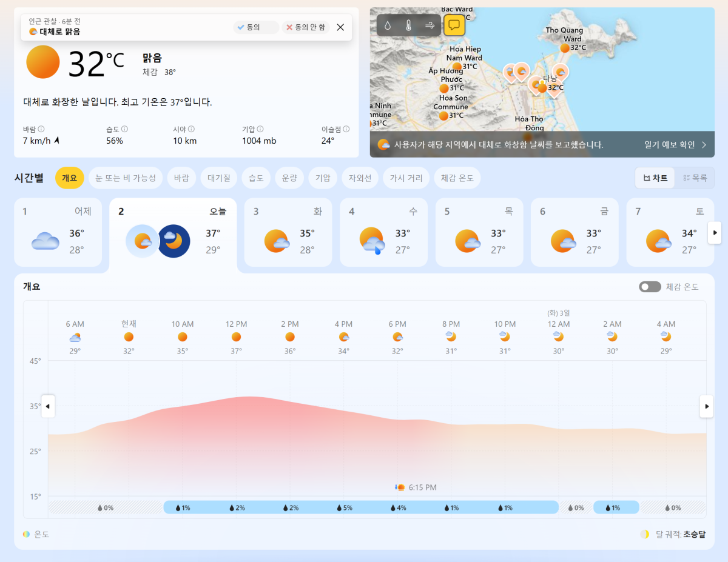728x562 pixels.
Task: Click the 달 궤적 초승달 moon phase
Action: click(x=673, y=534)
